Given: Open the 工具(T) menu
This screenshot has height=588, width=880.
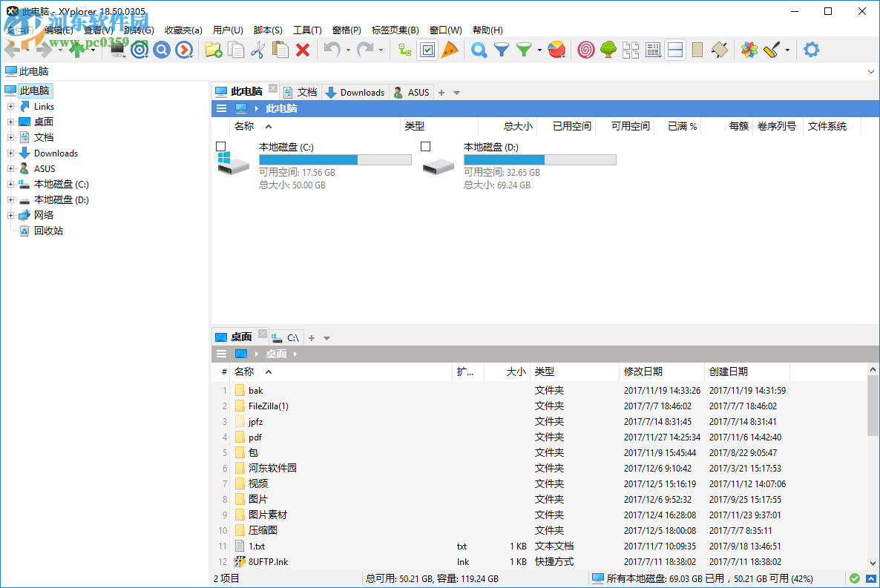Looking at the screenshot, I should 306,30.
